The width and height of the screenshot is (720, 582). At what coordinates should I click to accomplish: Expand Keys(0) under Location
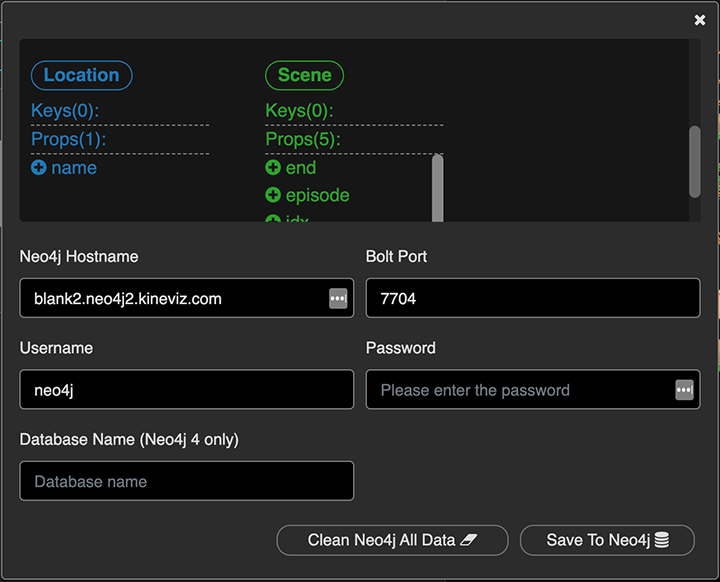coord(65,111)
